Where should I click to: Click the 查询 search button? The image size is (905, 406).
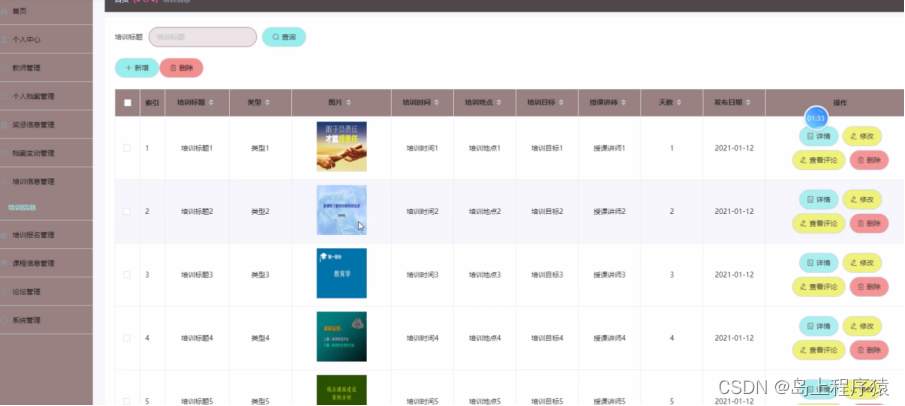point(284,37)
